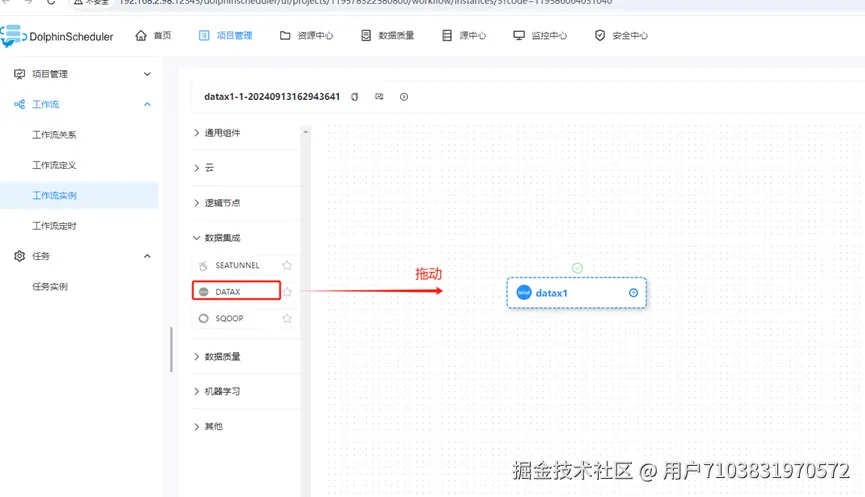Collapse the 项目管理 sidebar chevron
Image resolution: width=865 pixels, height=497 pixels.
[x=147, y=74]
